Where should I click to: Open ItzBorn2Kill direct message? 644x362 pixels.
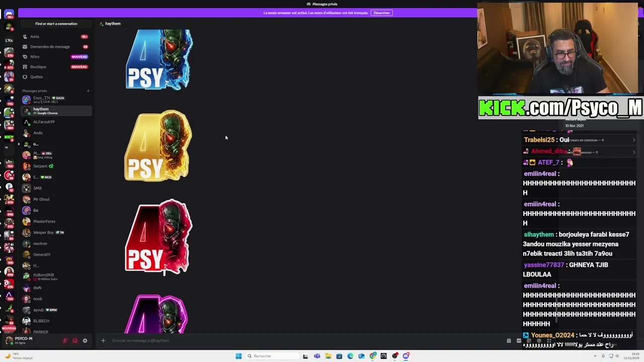(x=56, y=277)
